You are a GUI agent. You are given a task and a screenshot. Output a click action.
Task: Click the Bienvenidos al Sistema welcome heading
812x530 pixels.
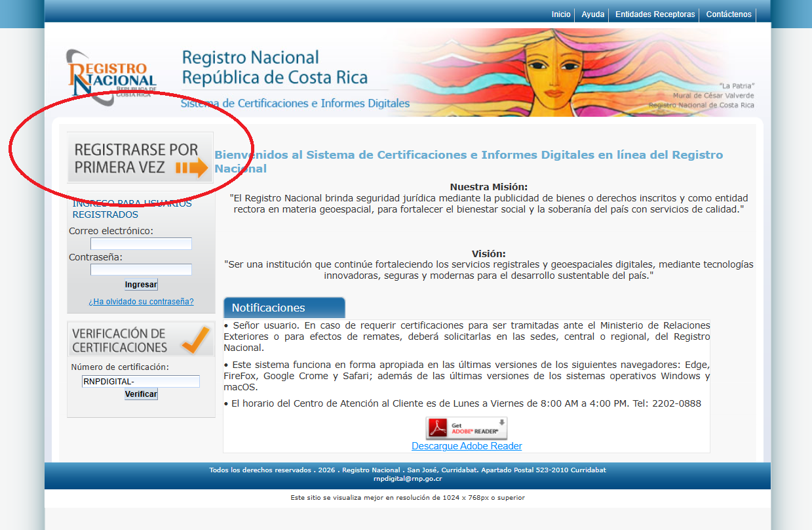[469, 161]
